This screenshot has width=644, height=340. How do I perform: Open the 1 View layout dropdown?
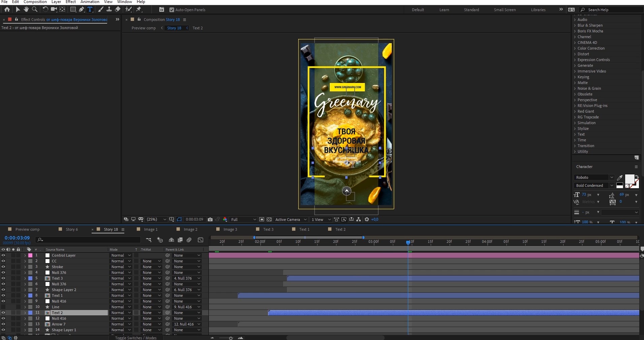[x=321, y=220]
